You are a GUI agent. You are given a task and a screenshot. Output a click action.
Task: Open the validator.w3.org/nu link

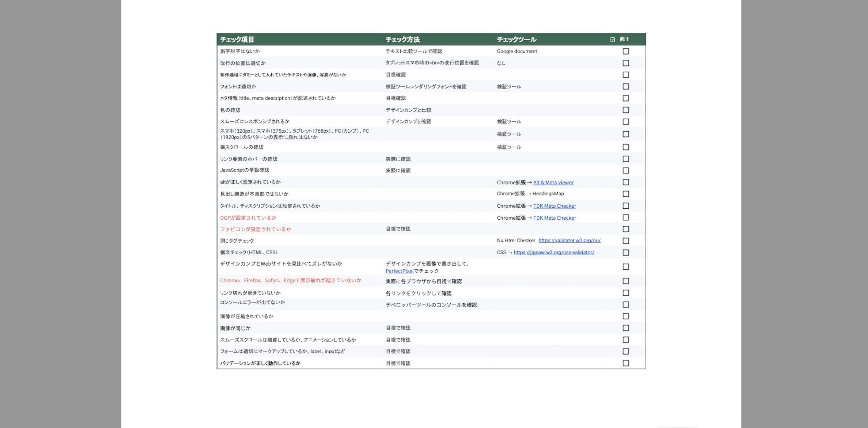pyautogui.click(x=569, y=240)
